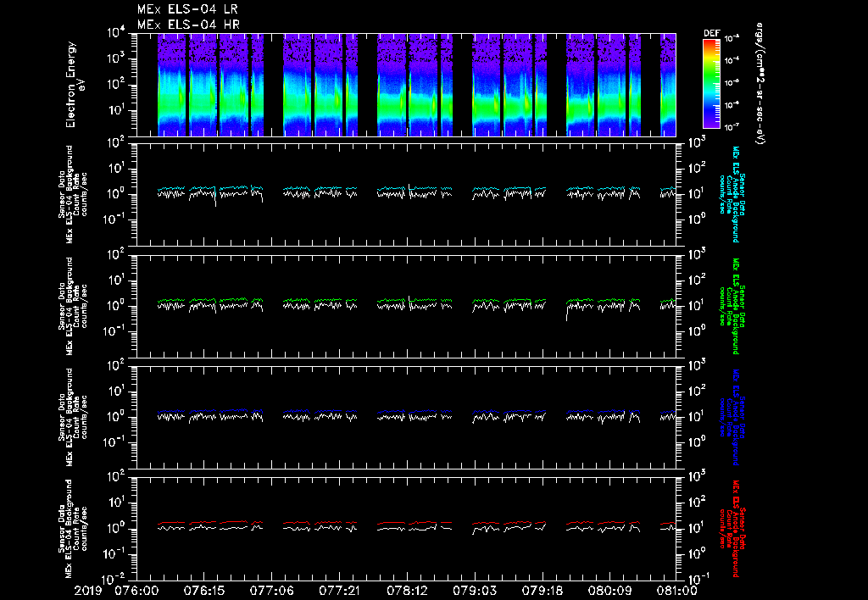Click the 078:12 time tick label
This screenshot has width=868, height=600.
tap(408, 591)
